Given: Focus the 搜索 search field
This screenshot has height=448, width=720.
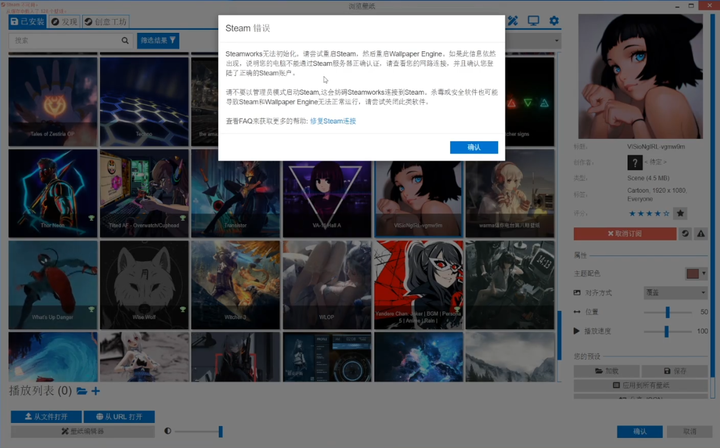Looking at the screenshot, I should pos(71,40).
